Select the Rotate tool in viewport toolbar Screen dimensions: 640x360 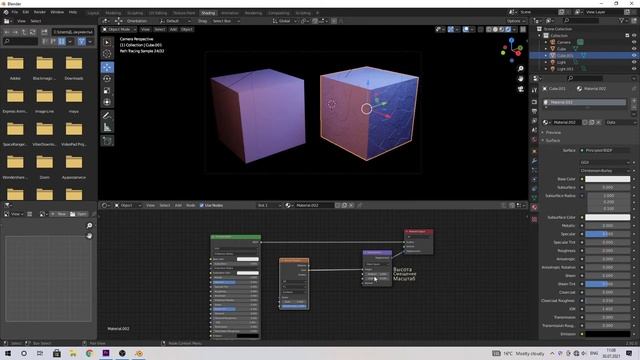pyautogui.click(x=107, y=79)
